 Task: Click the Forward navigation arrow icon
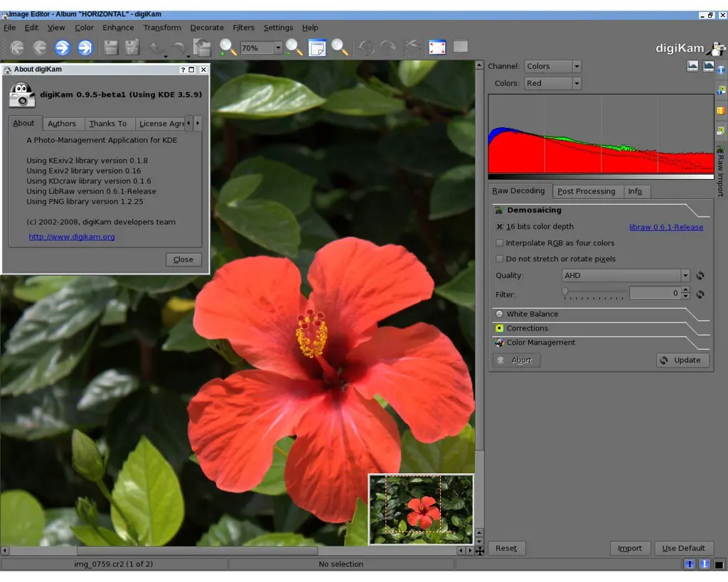tap(63, 48)
